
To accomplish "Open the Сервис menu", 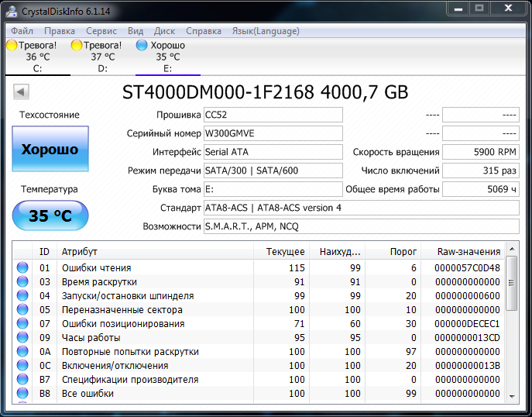I will tap(101, 31).
